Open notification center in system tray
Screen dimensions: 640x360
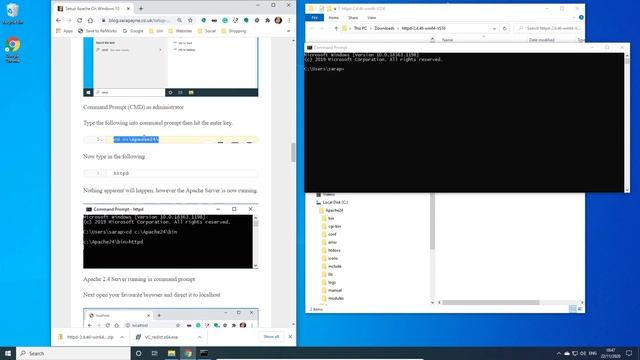pyautogui.click(x=629, y=353)
